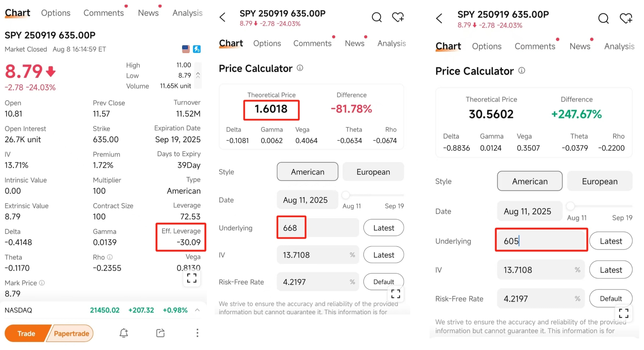Open the News tab in middle panel
This screenshot has height=350, width=644.
click(x=354, y=43)
